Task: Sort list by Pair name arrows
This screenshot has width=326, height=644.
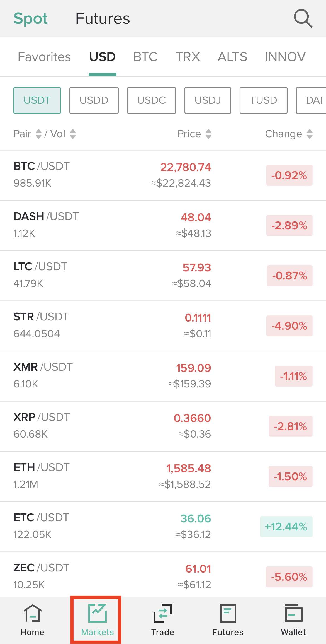Action: 38,134
